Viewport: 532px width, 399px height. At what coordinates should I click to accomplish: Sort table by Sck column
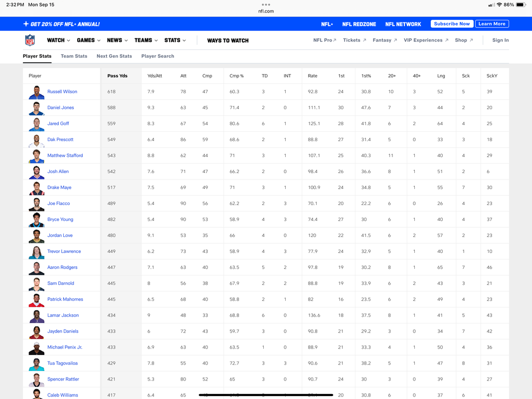click(x=466, y=76)
